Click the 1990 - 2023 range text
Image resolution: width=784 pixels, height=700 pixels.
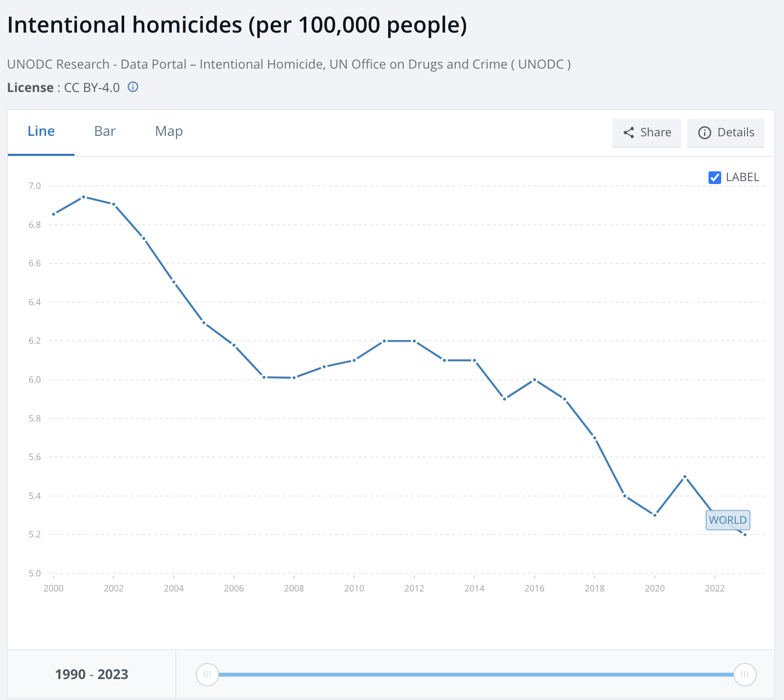(x=92, y=675)
